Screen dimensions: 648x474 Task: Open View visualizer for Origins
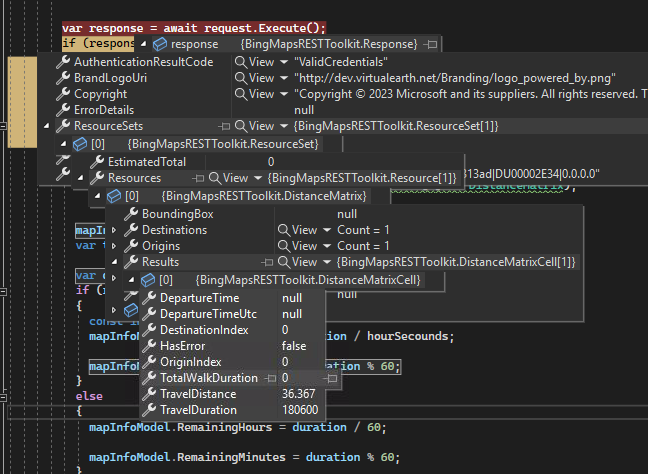pos(298,246)
